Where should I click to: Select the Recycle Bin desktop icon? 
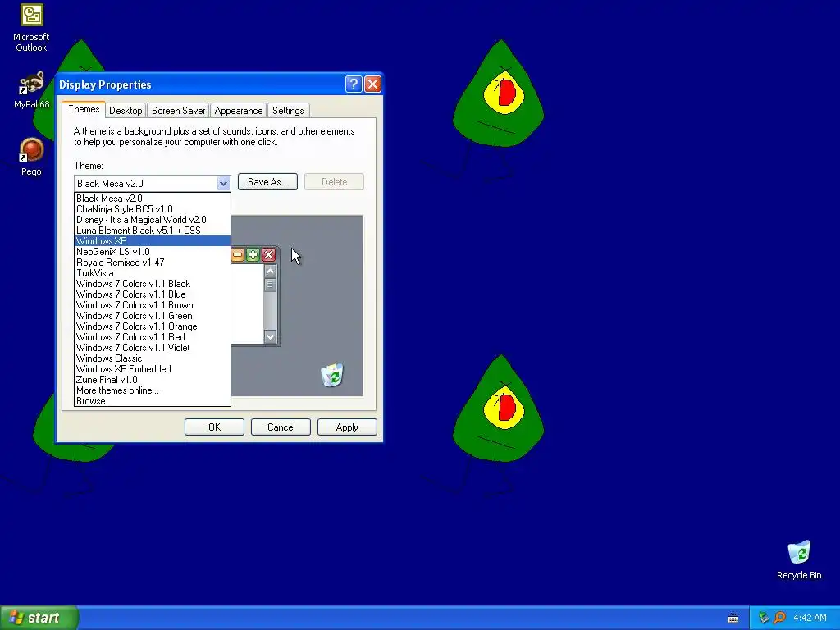pyautogui.click(x=799, y=560)
